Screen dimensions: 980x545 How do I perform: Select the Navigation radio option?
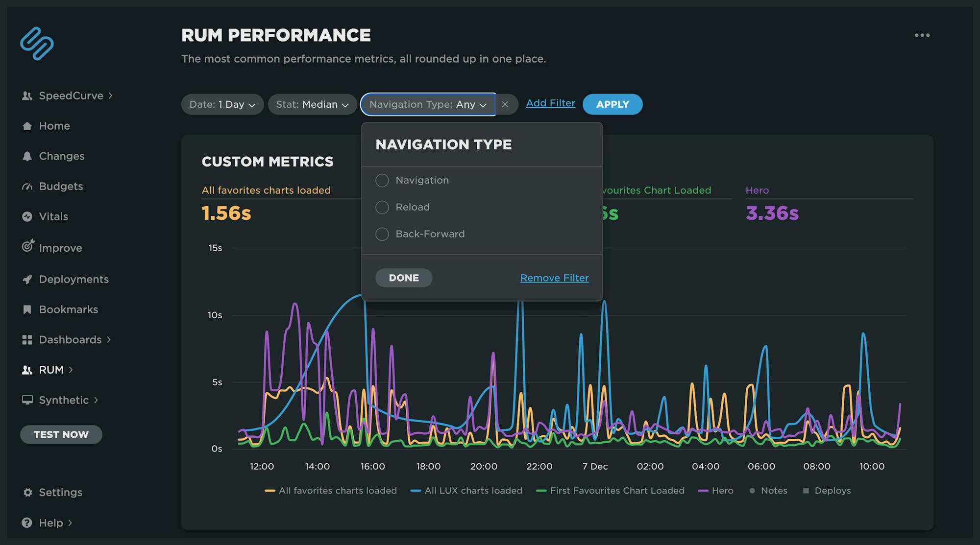pyautogui.click(x=382, y=180)
